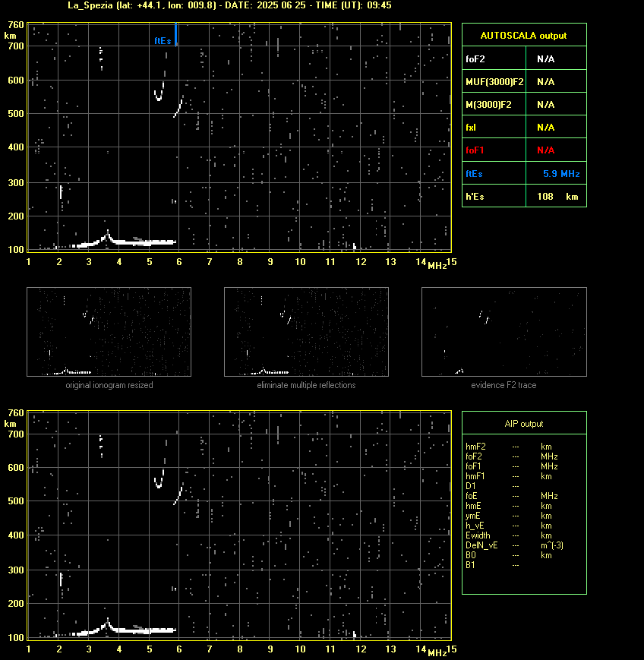Click the 'original ionogram resized' caption
The image size is (644, 660).
(109, 385)
